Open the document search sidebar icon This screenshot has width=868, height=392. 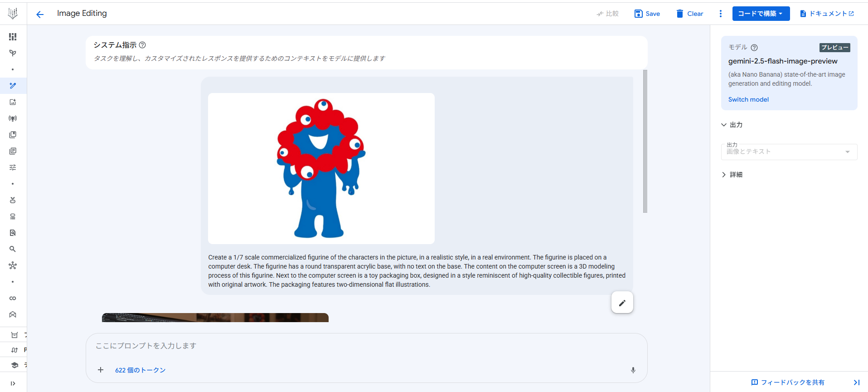[x=13, y=233]
